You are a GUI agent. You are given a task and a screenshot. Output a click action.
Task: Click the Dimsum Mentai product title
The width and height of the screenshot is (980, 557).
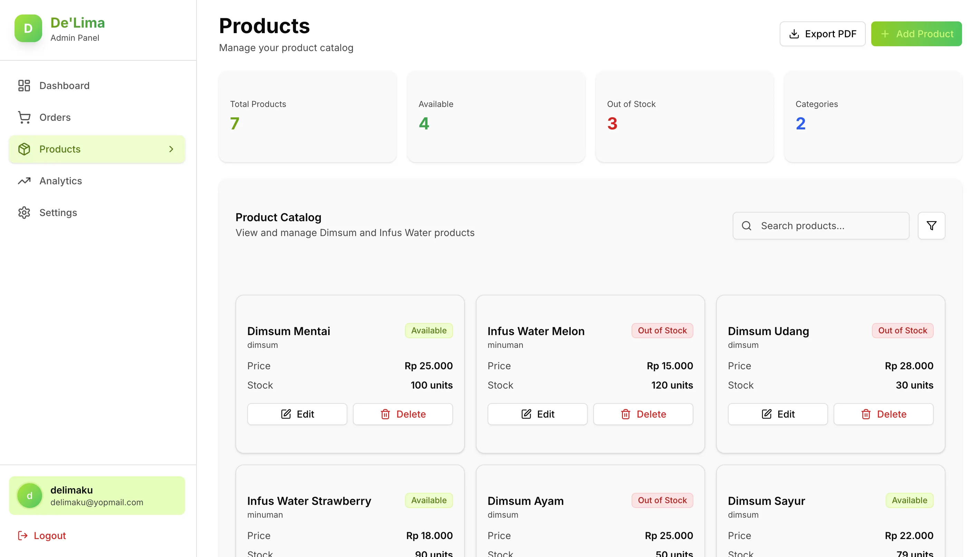(x=289, y=331)
